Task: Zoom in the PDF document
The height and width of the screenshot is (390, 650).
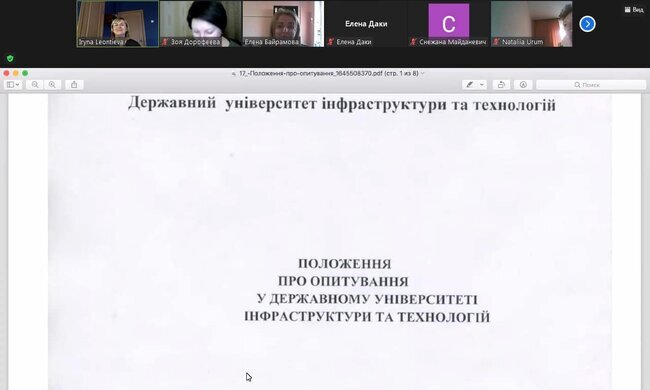Action: pyautogui.click(x=52, y=85)
